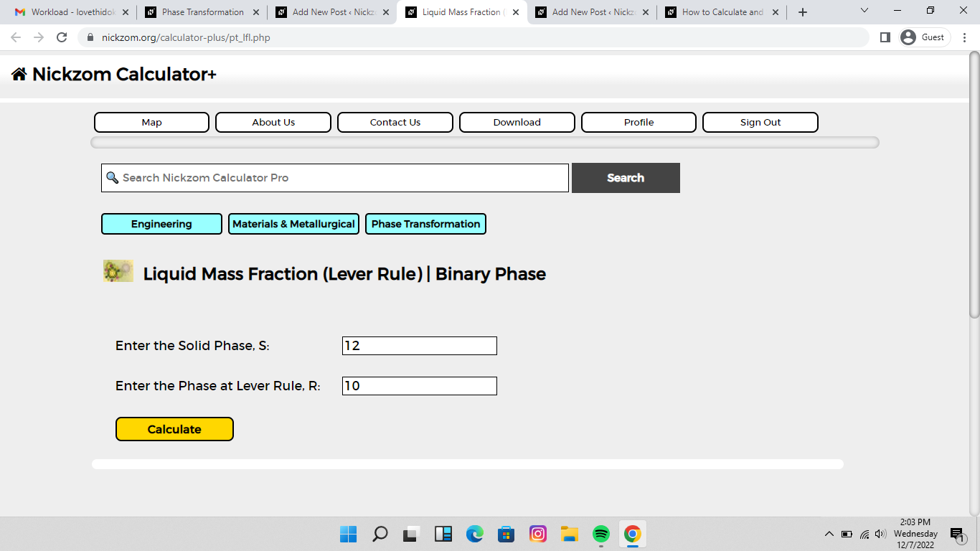
Task: Click the yellow Calculate button
Action: pyautogui.click(x=174, y=429)
